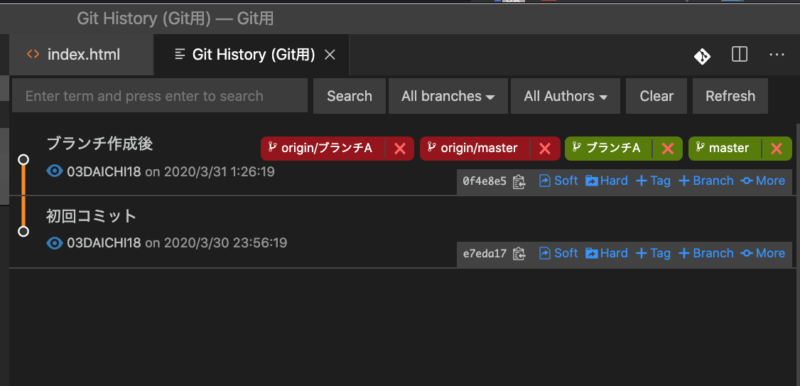Add a Tag to commit e7eda17
The height and width of the screenshot is (386, 800).
click(653, 253)
